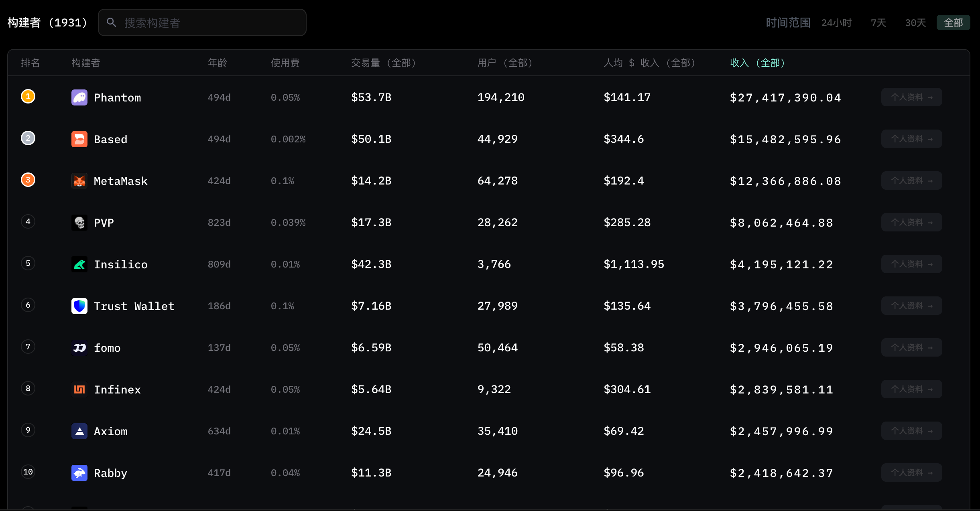Click Axiom's $24.5B volume value
This screenshot has height=511, width=980.
pos(371,431)
